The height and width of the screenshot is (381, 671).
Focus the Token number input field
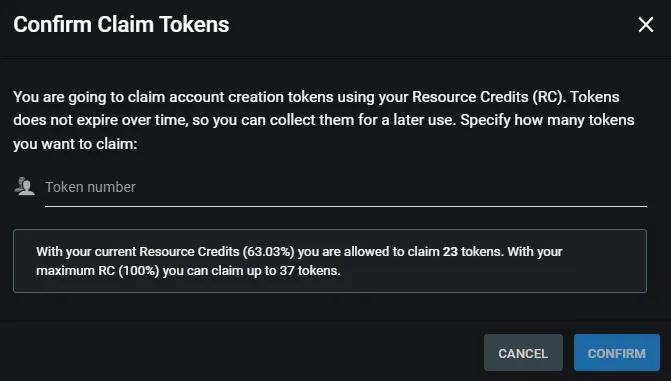(x=346, y=187)
